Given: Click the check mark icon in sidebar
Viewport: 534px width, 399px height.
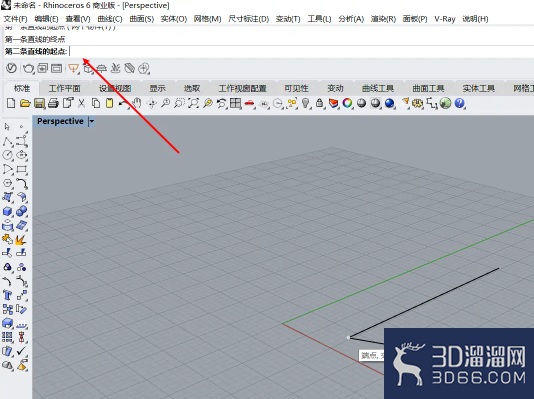Looking at the screenshot, I should (22, 351).
